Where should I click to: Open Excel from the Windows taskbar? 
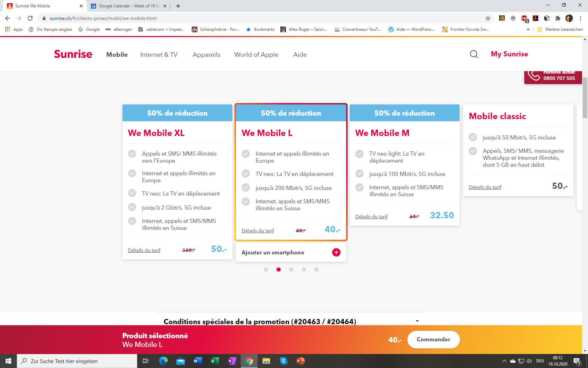[x=215, y=361]
